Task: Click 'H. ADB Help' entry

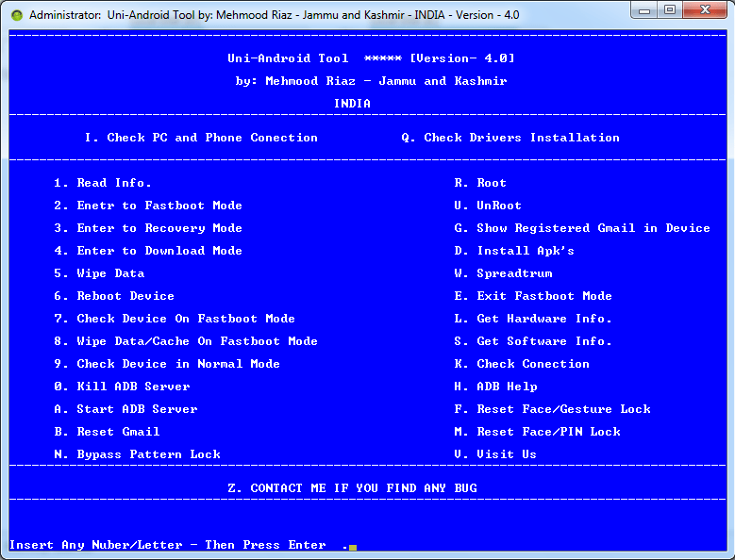Action: click(x=495, y=387)
